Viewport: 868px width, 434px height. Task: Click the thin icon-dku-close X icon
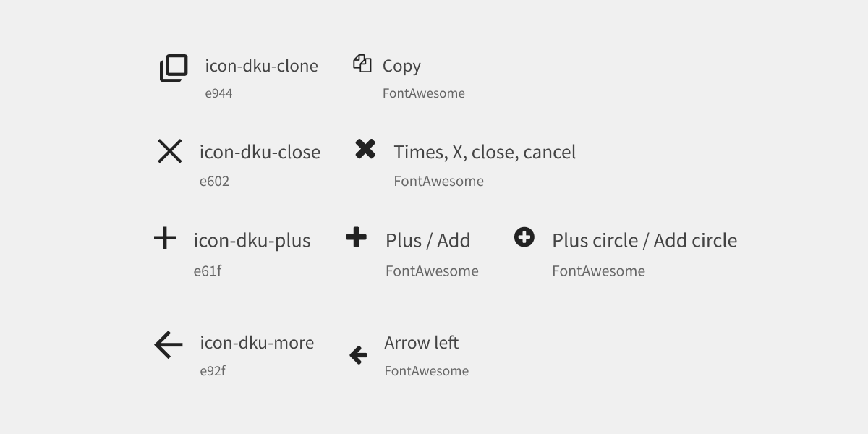(170, 151)
